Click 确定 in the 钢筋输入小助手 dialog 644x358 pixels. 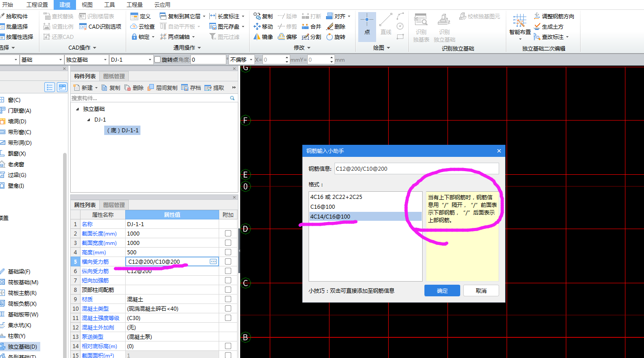click(x=442, y=291)
